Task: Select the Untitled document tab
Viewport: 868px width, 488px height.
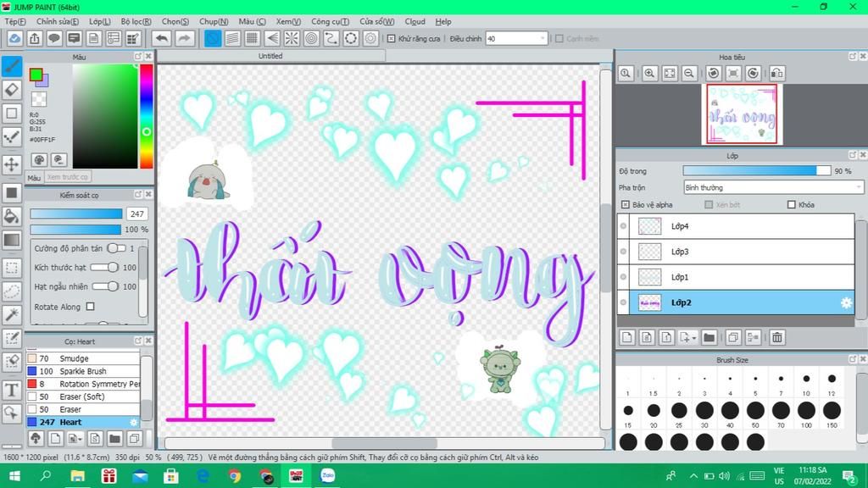Action: click(x=270, y=56)
